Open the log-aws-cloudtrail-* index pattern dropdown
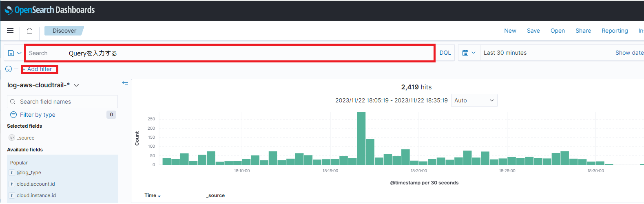644x204 pixels. 43,85
